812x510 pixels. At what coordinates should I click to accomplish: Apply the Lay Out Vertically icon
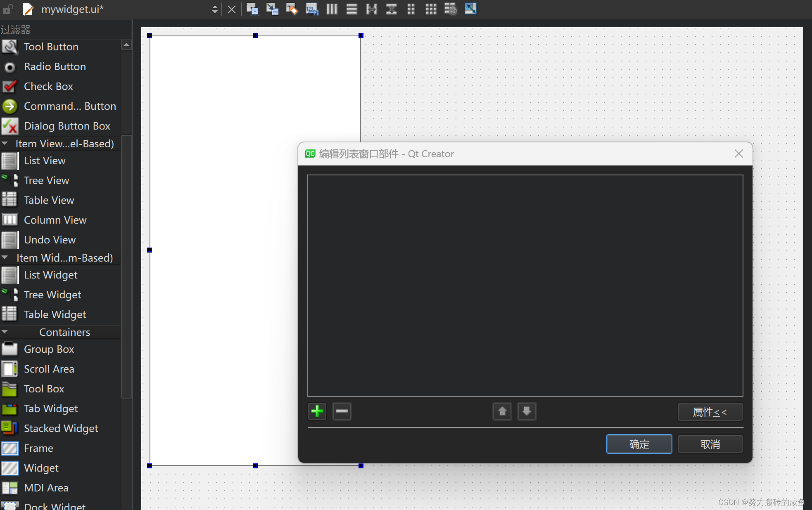click(351, 9)
